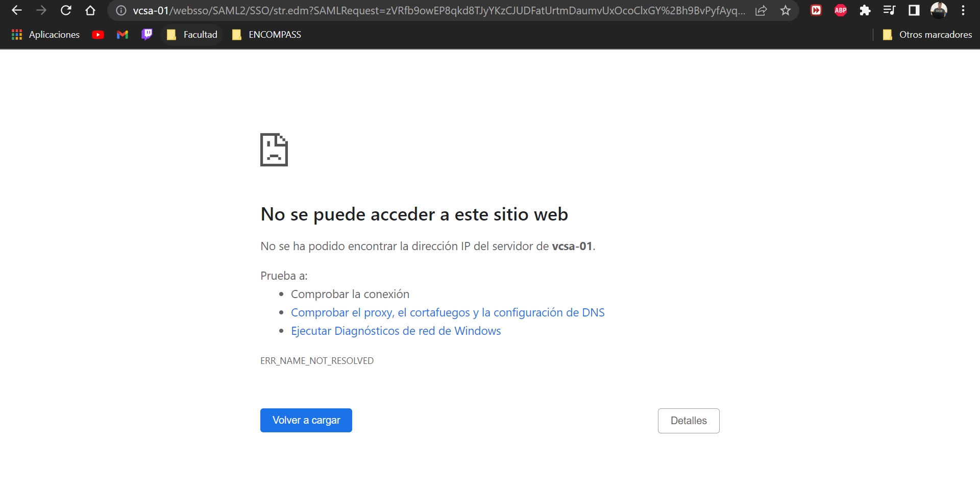Select the ERR_NAME_NOT_RESOLVED text

(x=317, y=361)
